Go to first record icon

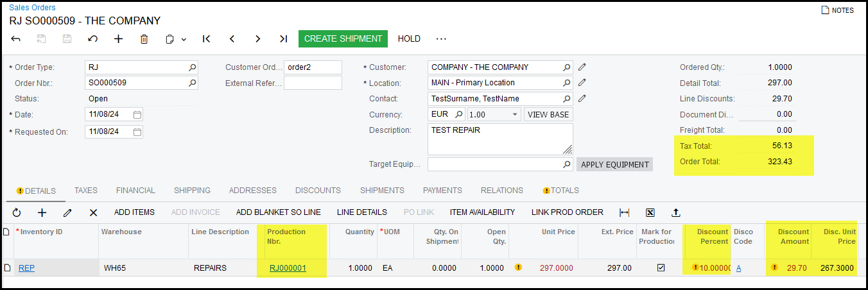[206, 39]
